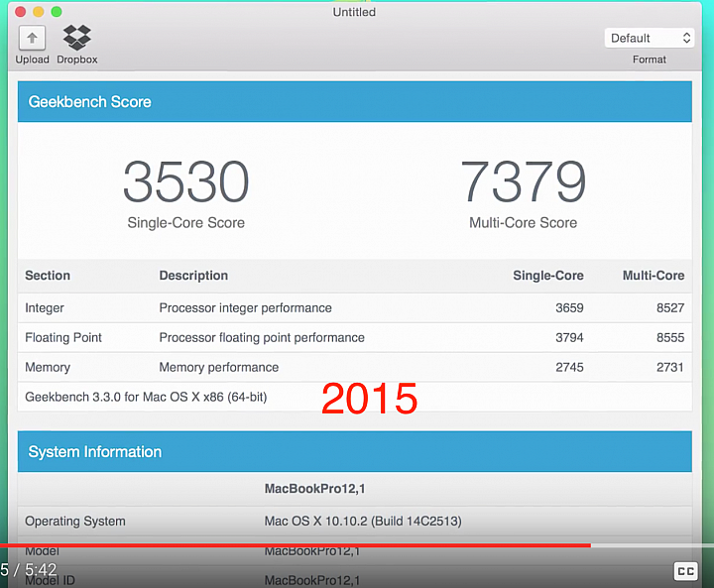Select Floating Point single-core value 3794
The height and width of the screenshot is (588, 714).
coord(569,337)
